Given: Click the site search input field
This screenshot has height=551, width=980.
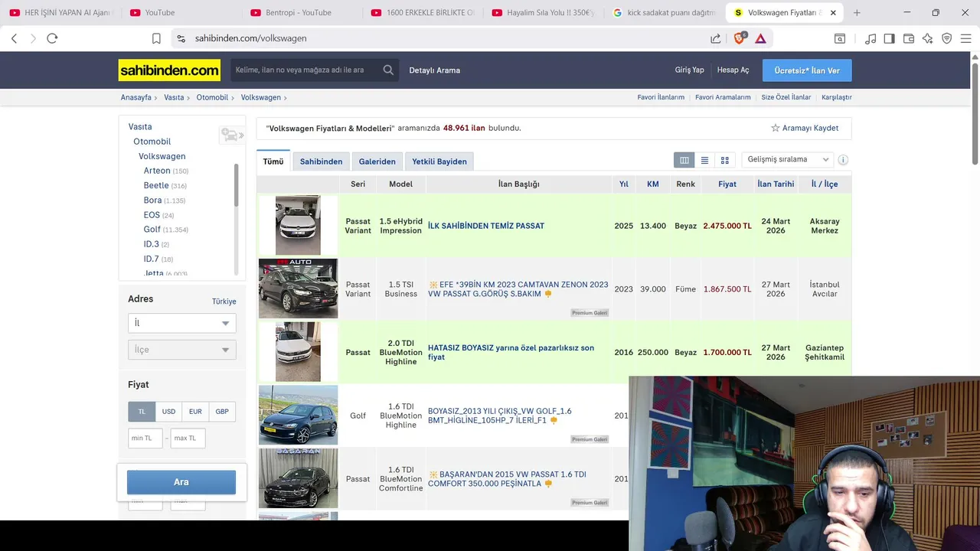Looking at the screenshot, I should 305,70.
